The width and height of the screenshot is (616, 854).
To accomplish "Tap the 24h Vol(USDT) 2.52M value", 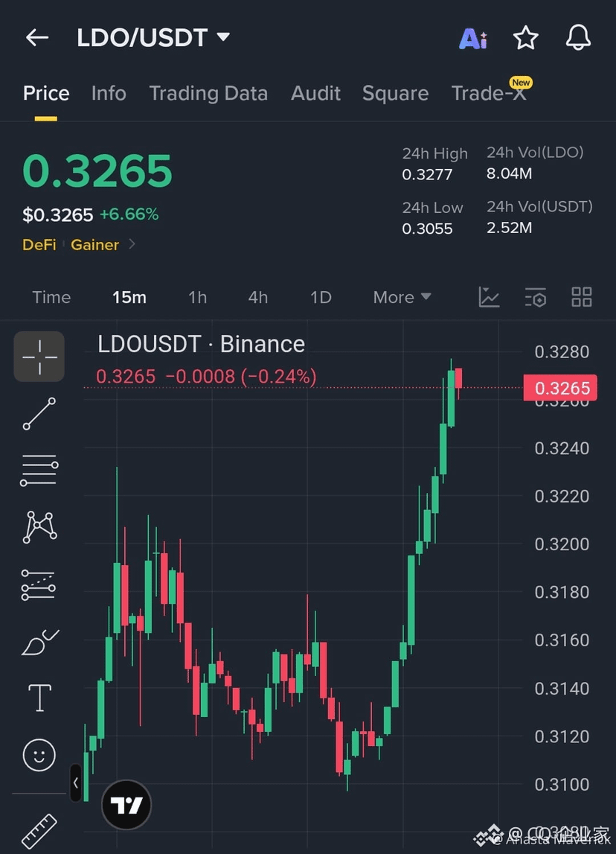I will tap(509, 227).
